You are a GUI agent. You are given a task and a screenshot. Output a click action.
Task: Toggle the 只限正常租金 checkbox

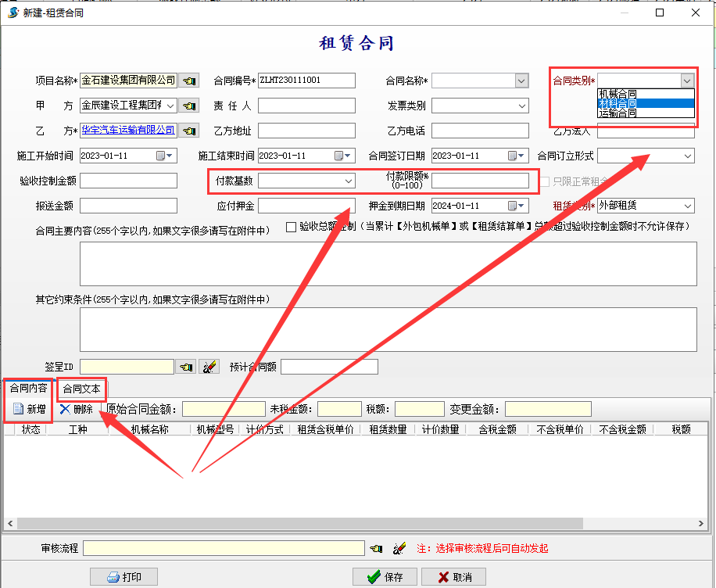click(x=546, y=181)
